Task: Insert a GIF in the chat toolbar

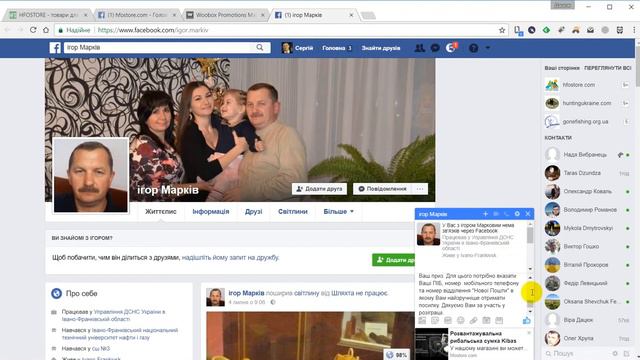Action: (x=448, y=320)
